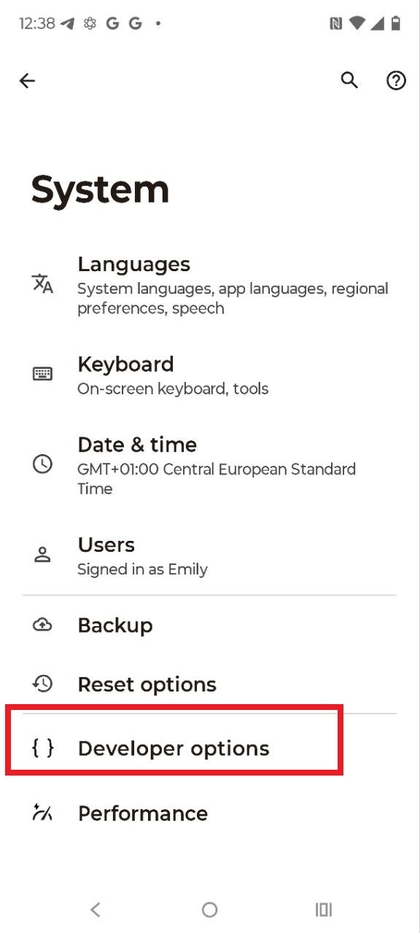Tap the Reset options history icon
The width and height of the screenshot is (420, 933).
click(42, 684)
